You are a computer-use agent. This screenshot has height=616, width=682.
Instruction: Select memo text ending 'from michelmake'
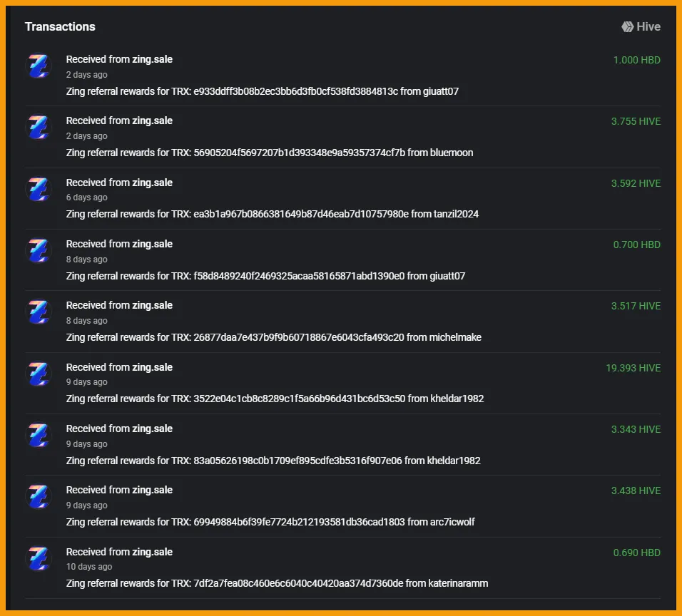point(273,338)
